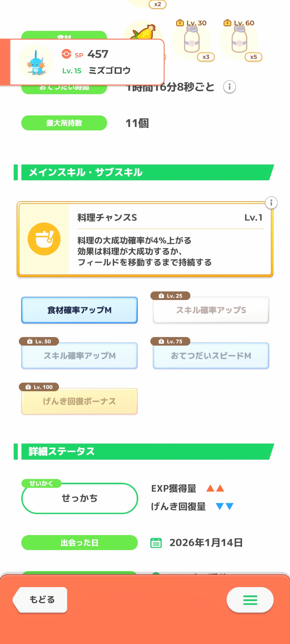Tap the せっかち nature box
Screen dimensions: 290x644
(x=80, y=499)
